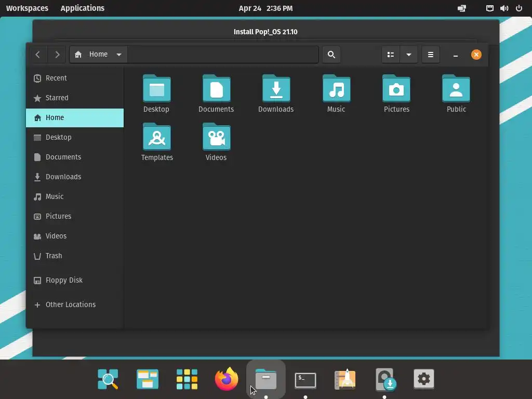Open the power menu icon
Screen dimensions: 532x399
tap(519, 8)
